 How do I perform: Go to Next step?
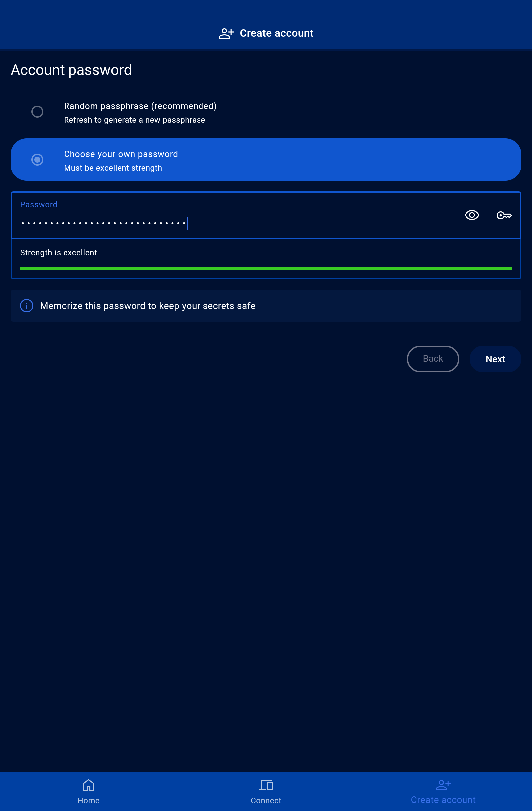tap(495, 359)
